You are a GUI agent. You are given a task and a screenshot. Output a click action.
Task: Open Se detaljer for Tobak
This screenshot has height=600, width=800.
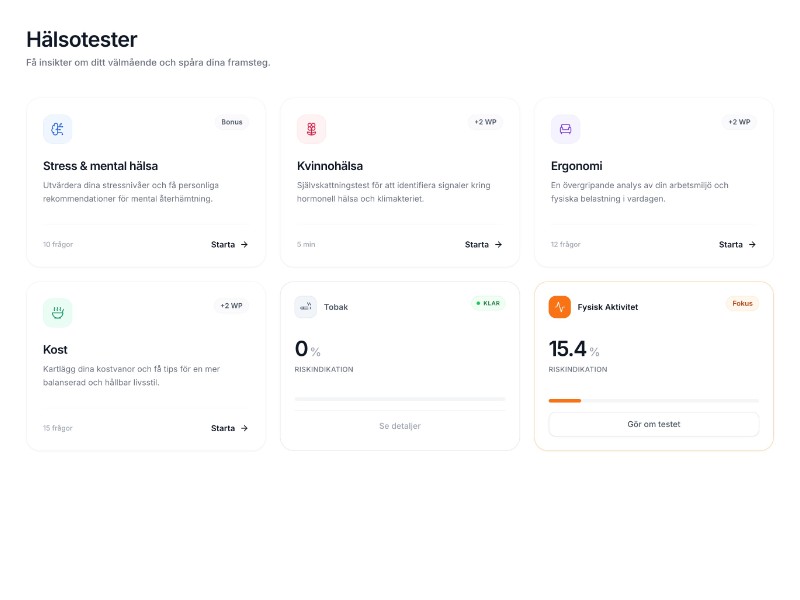(400, 426)
